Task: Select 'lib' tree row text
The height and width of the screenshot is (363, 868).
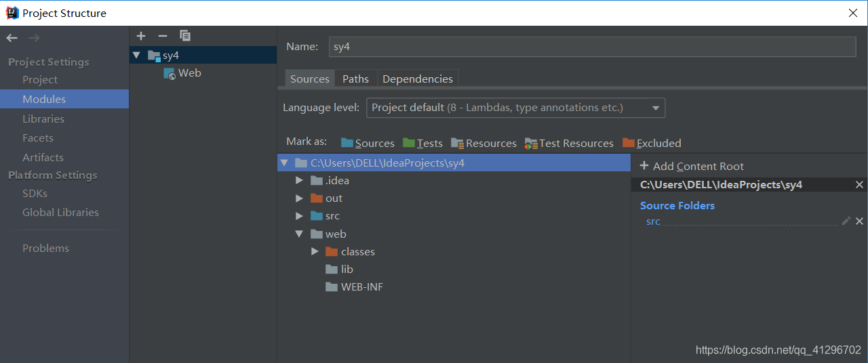Action: (347, 270)
